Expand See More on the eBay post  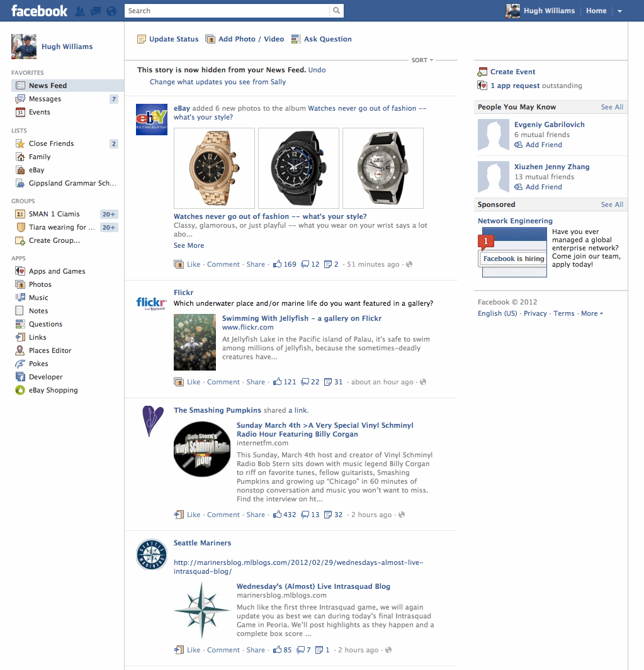pos(189,245)
